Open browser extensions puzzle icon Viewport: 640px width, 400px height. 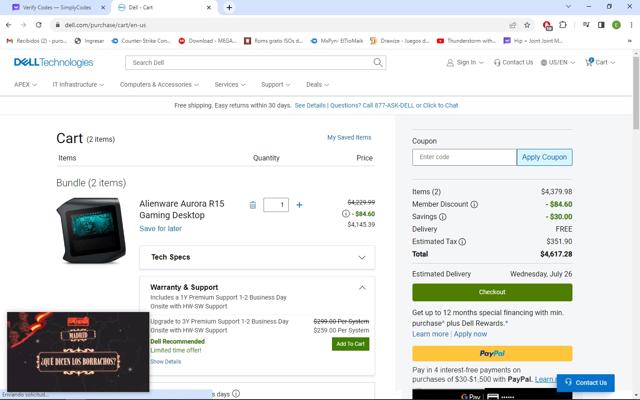(x=563, y=25)
